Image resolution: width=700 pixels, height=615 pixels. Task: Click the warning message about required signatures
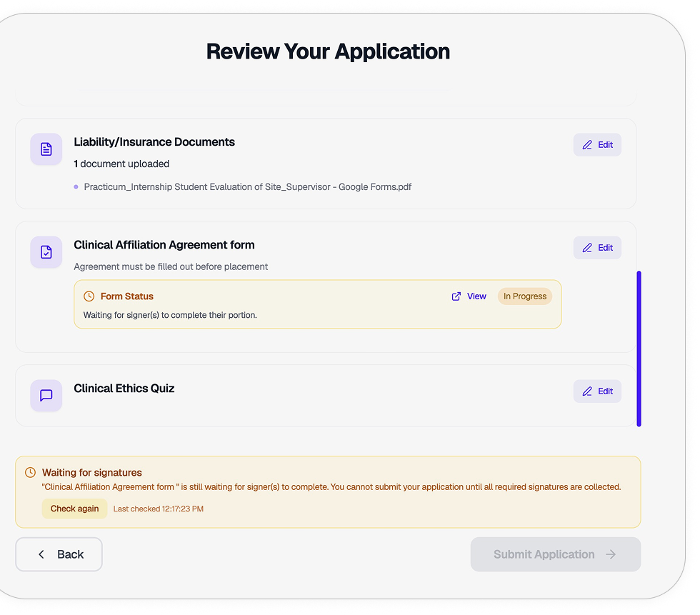(331, 487)
